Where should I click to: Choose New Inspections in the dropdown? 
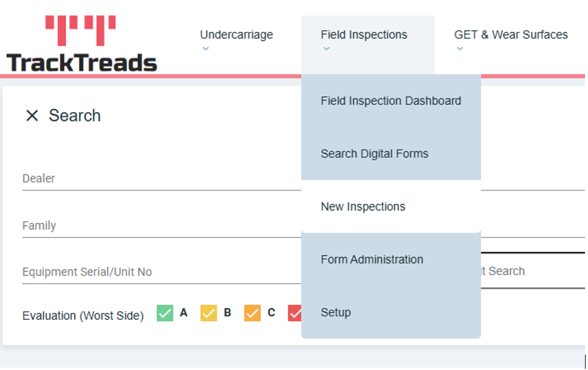tap(363, 207)
